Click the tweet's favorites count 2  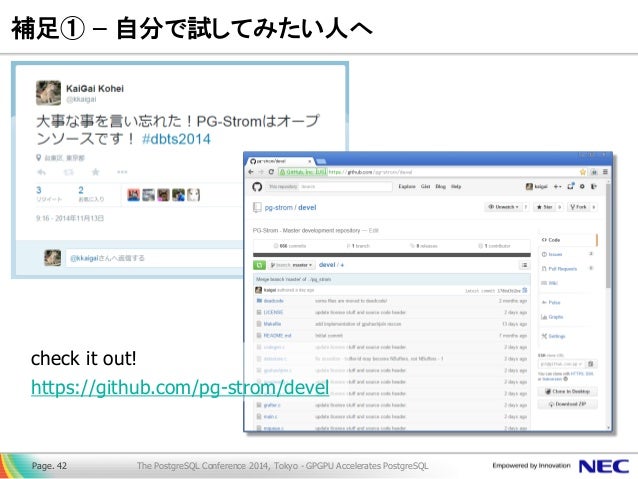81,190
